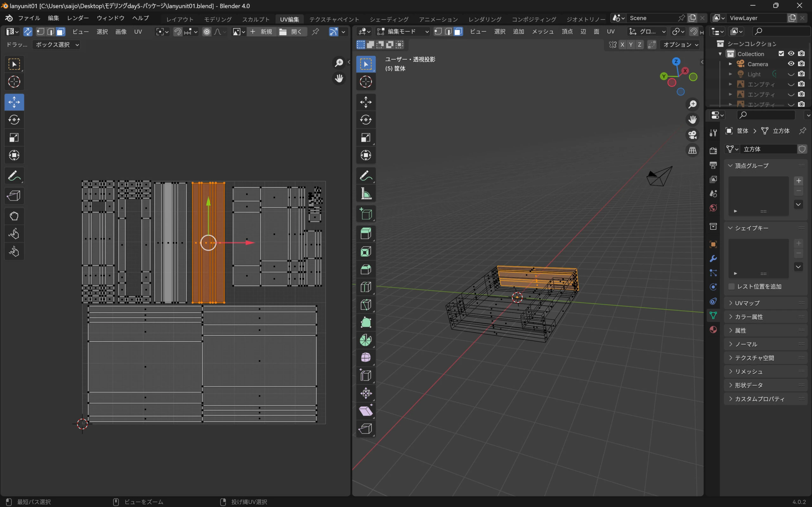Select the Inset Faces tool
This screenshot has width=812, height=507.
pos(366,252)
